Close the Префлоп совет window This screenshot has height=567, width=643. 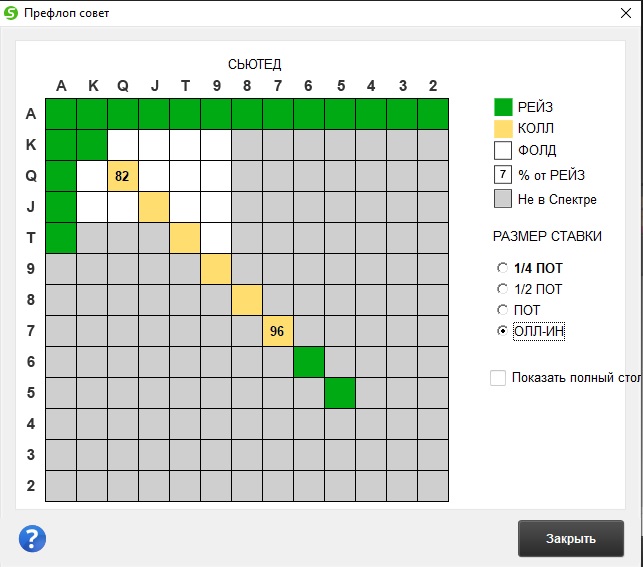click(626, 13)
